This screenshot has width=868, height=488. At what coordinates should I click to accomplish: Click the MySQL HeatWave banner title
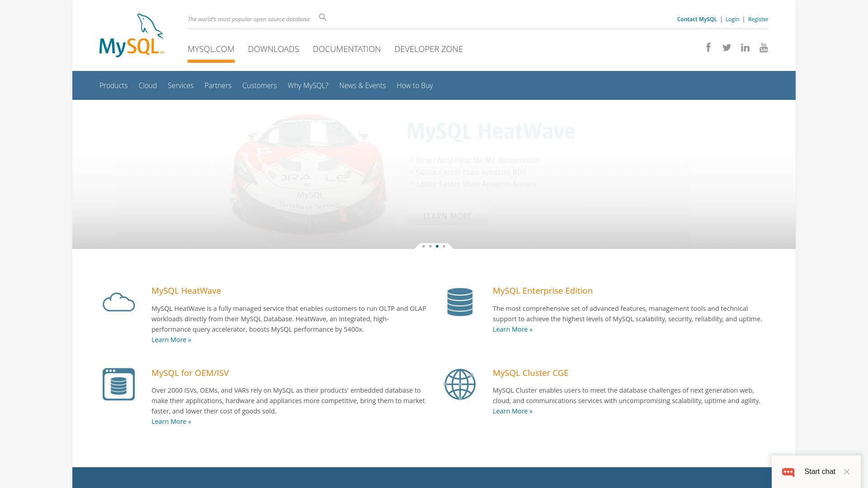(491, 131)
